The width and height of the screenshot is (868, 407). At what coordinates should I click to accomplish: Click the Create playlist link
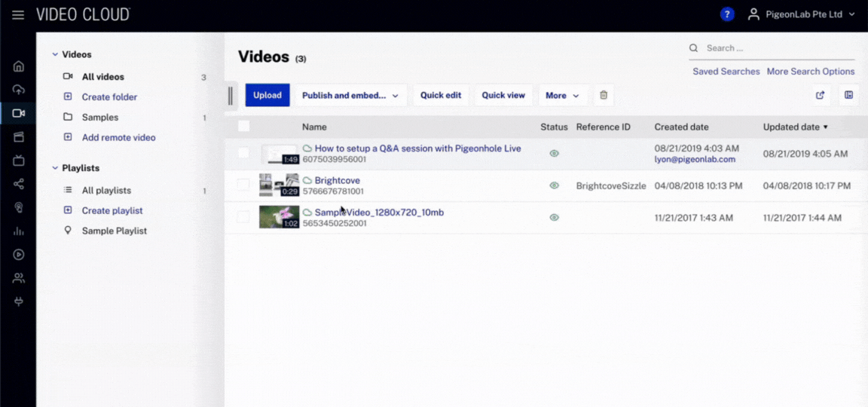pos(112,210)
